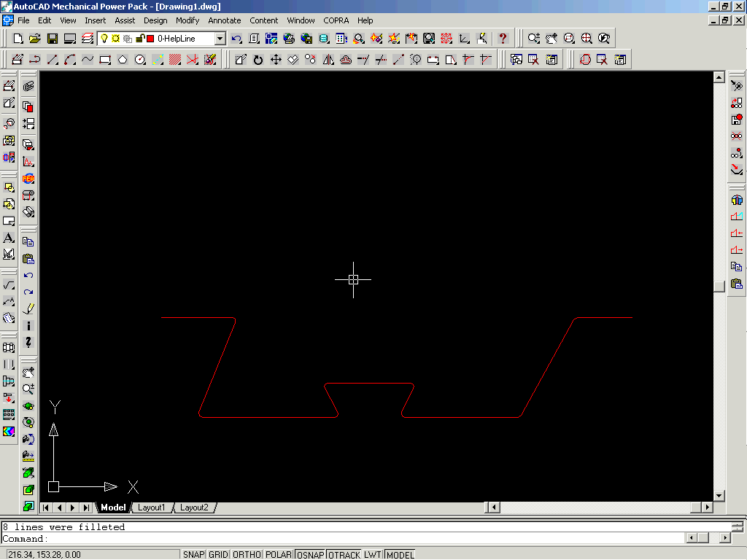747x560 pixels.
Task: Open the Annotate menu
Action: click(225, 20)
